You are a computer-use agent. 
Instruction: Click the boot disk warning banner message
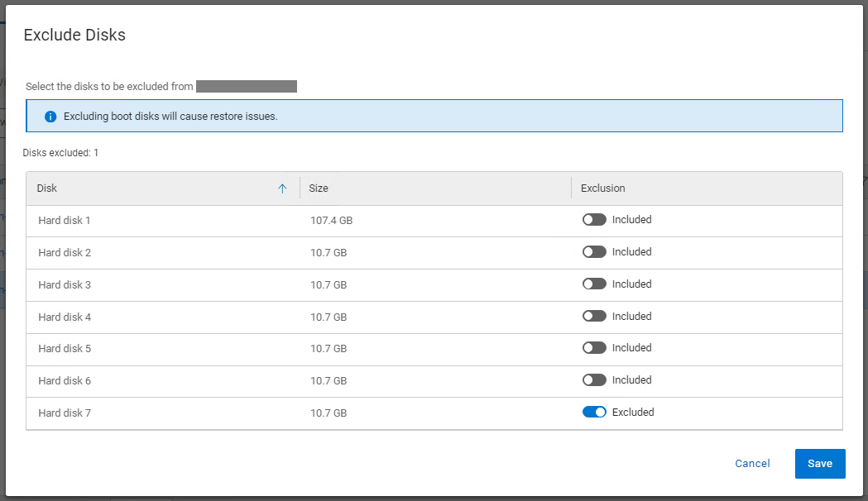[x=173, y=116]
